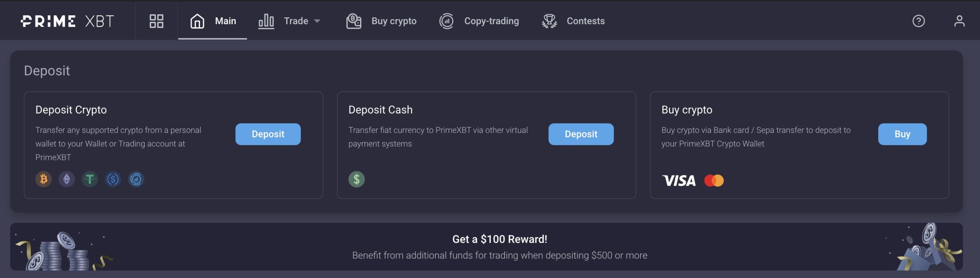Click the Tether (USDT) icon
Viewport: 980px width, 278px height.
[x=90, y=179]
